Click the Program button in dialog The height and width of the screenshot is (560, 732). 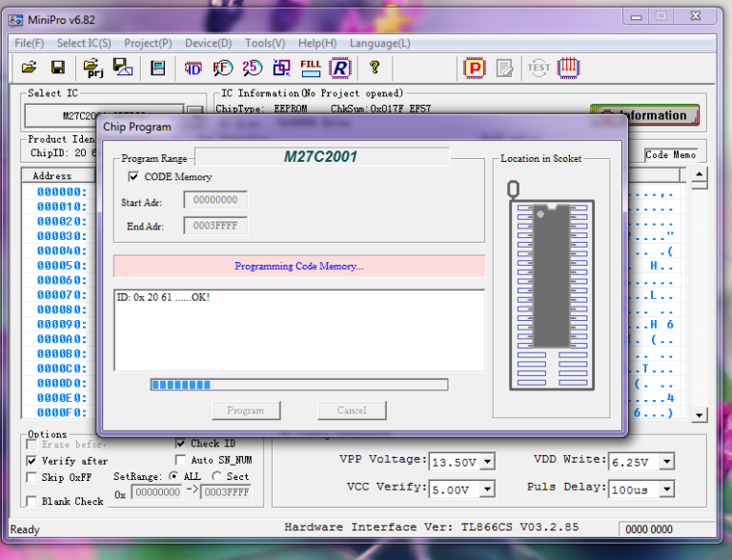pos(246,410)
